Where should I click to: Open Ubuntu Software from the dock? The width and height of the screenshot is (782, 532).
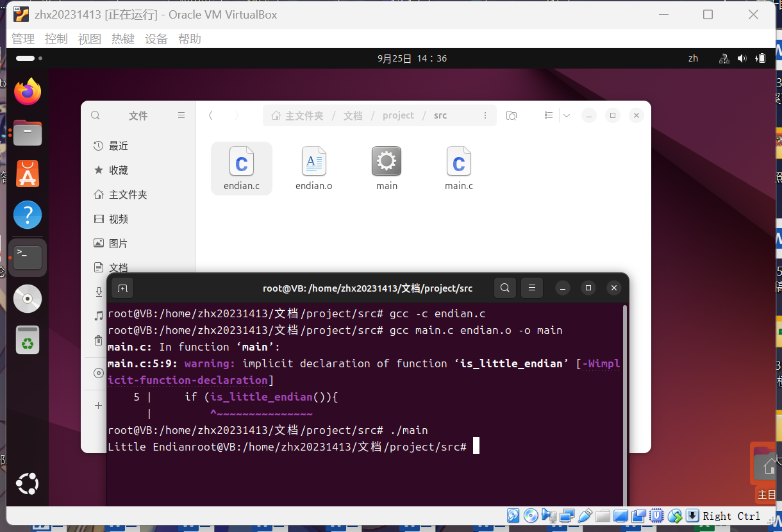(x=28, y=174)
